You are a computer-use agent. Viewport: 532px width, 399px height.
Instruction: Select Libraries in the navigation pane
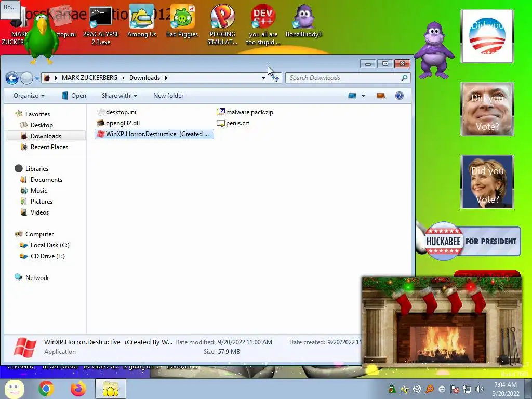click(37, 169)
